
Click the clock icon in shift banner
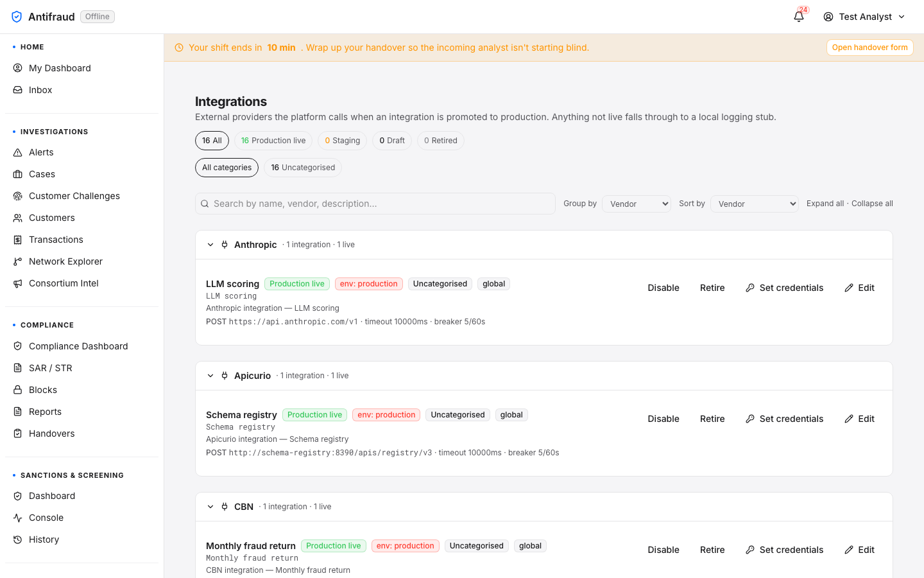point(179,48)
